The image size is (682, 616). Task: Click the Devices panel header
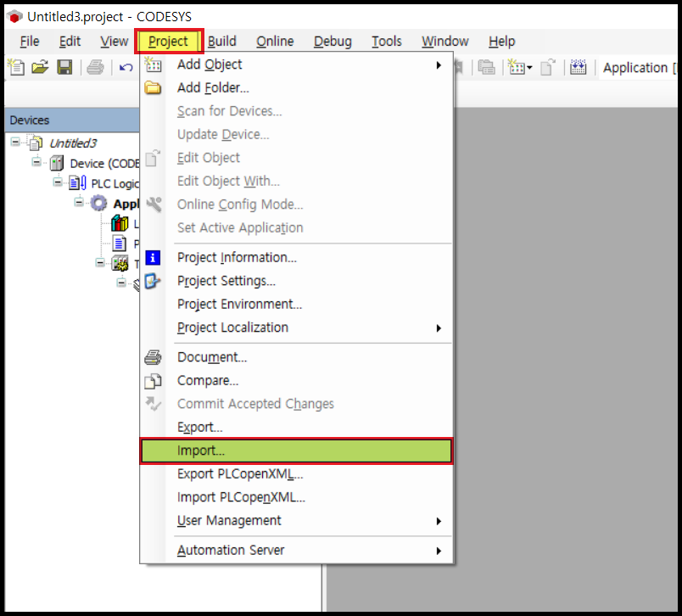pyautogui.click(x=72, y=120)
